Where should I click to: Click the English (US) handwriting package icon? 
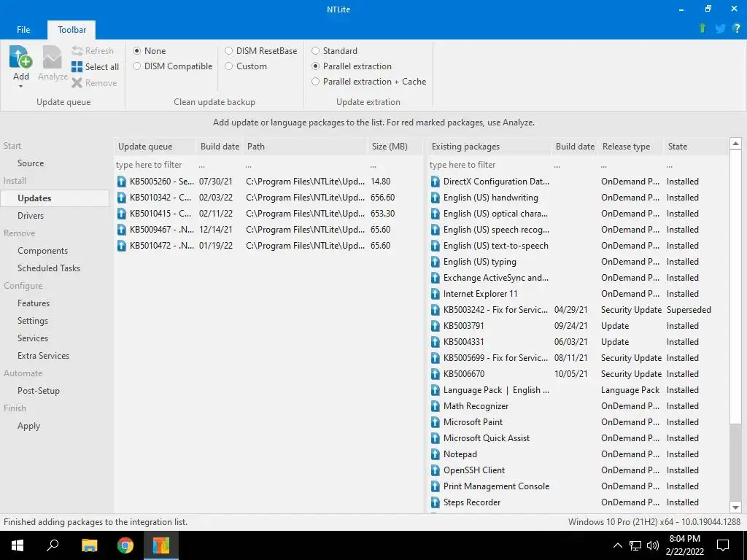tap(436, 198)
